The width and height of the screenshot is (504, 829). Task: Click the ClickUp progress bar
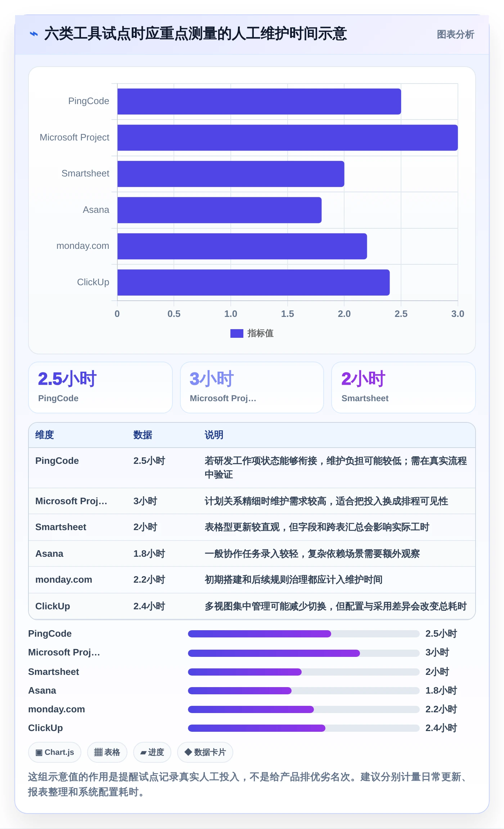304,728
